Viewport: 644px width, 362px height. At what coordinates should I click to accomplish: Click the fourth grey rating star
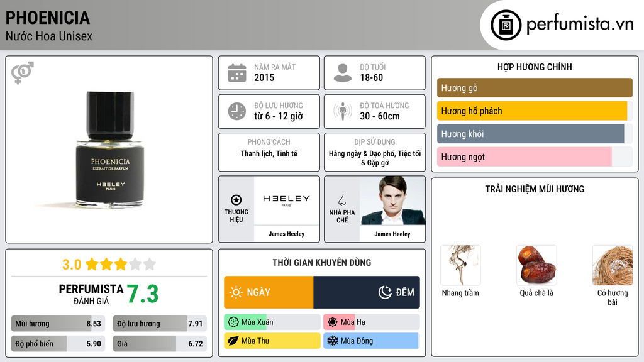click(135, 264)
